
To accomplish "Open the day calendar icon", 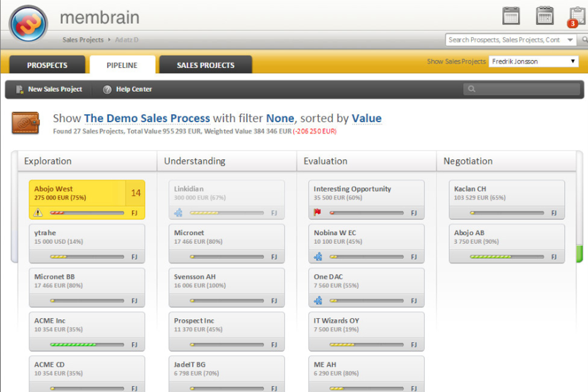I will (511, 16).
